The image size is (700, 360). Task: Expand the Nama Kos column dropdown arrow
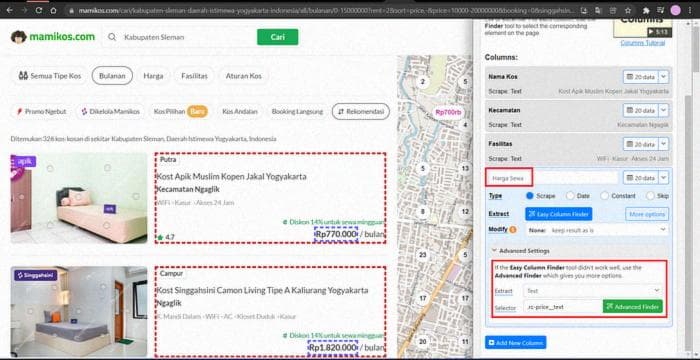click(663, 77)
